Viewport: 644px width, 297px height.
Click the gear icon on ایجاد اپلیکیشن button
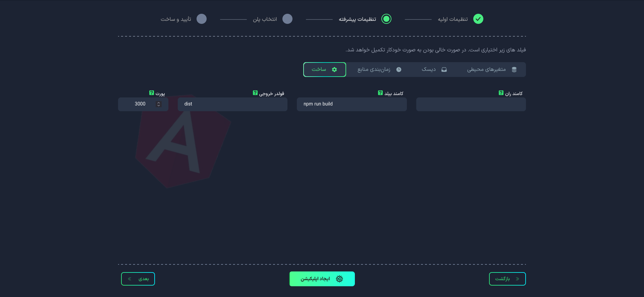339,279
